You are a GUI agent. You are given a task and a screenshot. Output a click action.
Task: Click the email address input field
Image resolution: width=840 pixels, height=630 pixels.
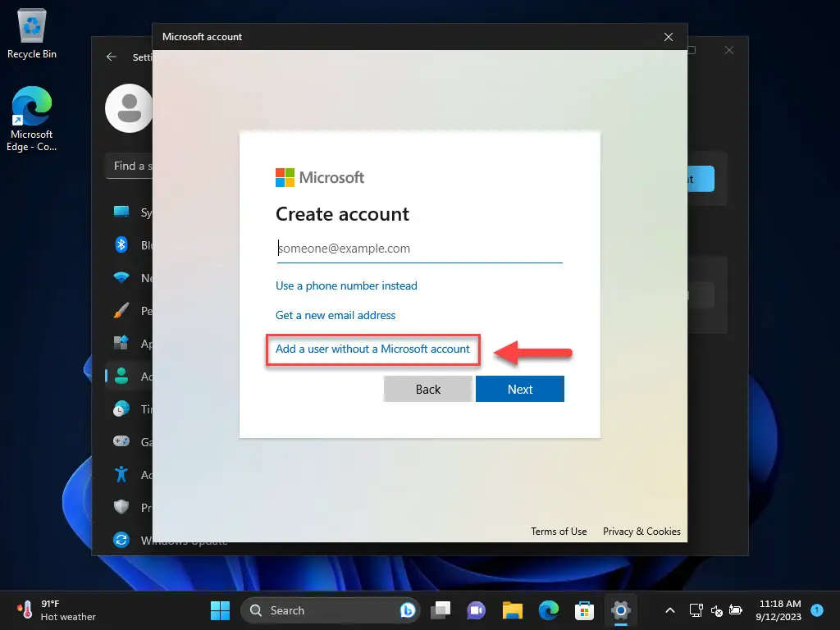click(419, 249)
